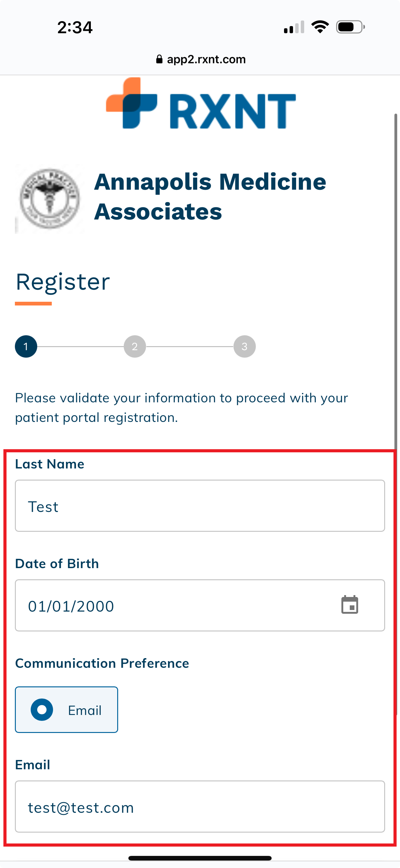Tap the Register heading
The image size is (400, 868).
coord(63,282)
